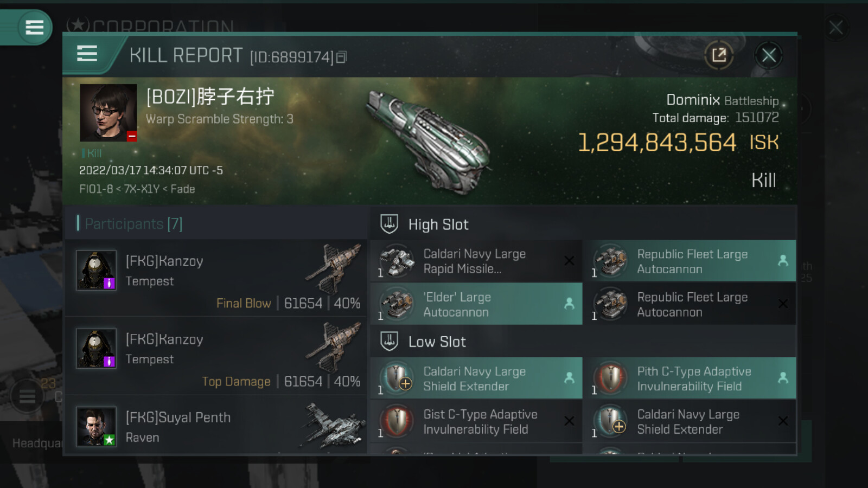Copy the kill report ID
This screenshot has height=488, width=868.
point(341,57)
